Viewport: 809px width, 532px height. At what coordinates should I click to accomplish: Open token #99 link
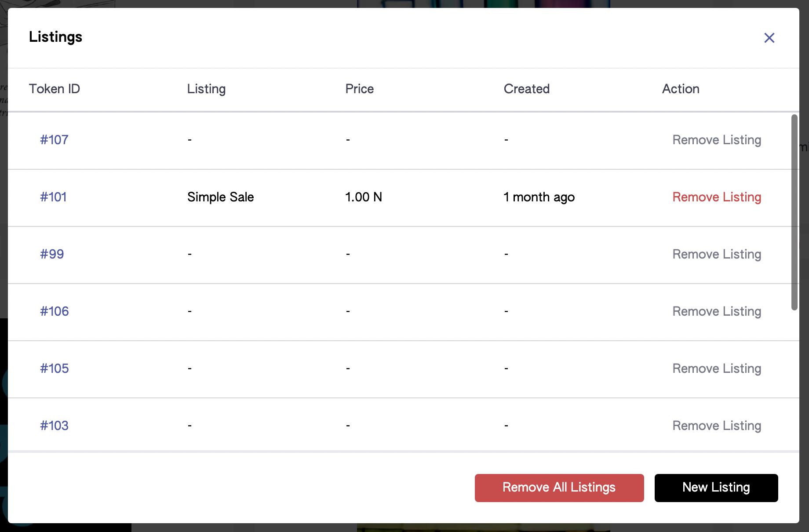point(52,254)
